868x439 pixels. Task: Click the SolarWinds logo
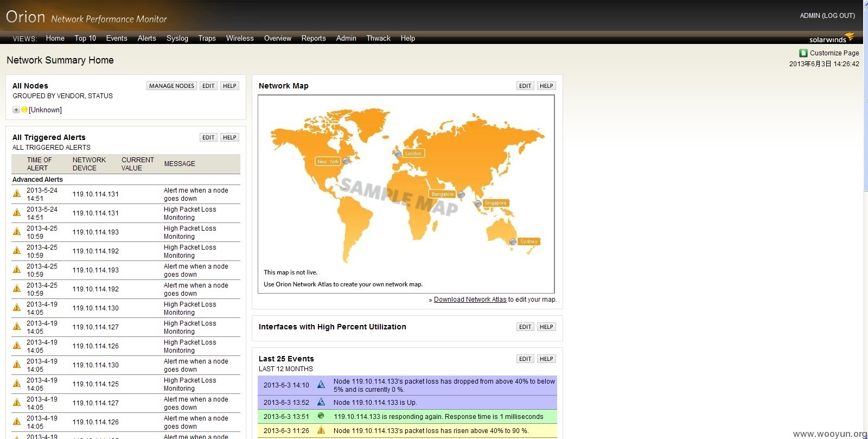(832, 38)
